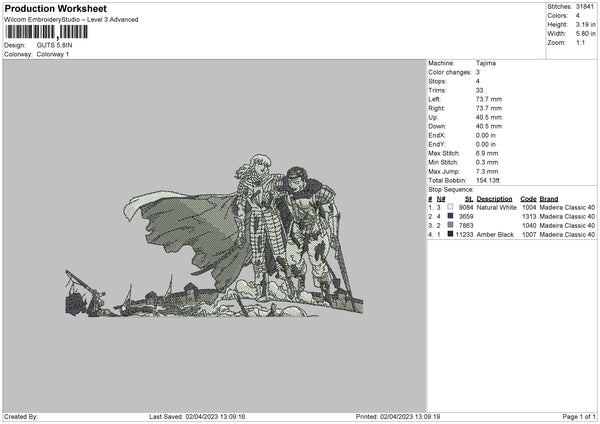Select the Color changes value 3
The width and height of the screenshot is (600, 424).
[x=478, y=72]
